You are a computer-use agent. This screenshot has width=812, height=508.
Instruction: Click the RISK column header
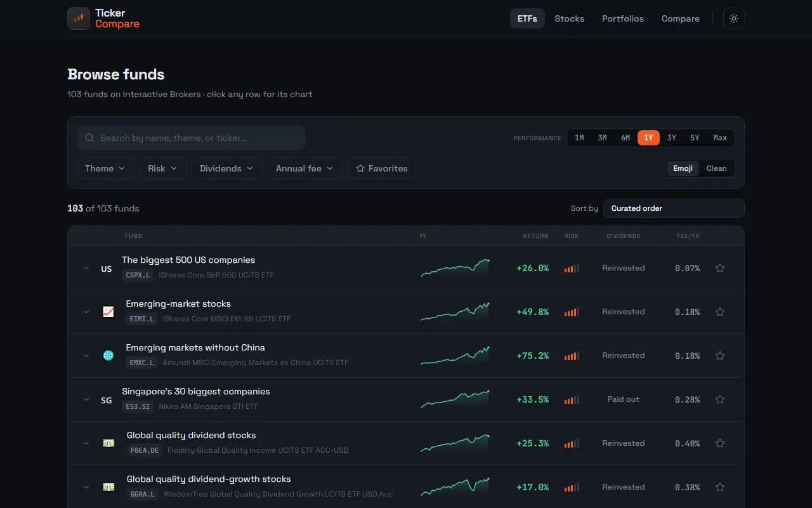click(572, 236)
